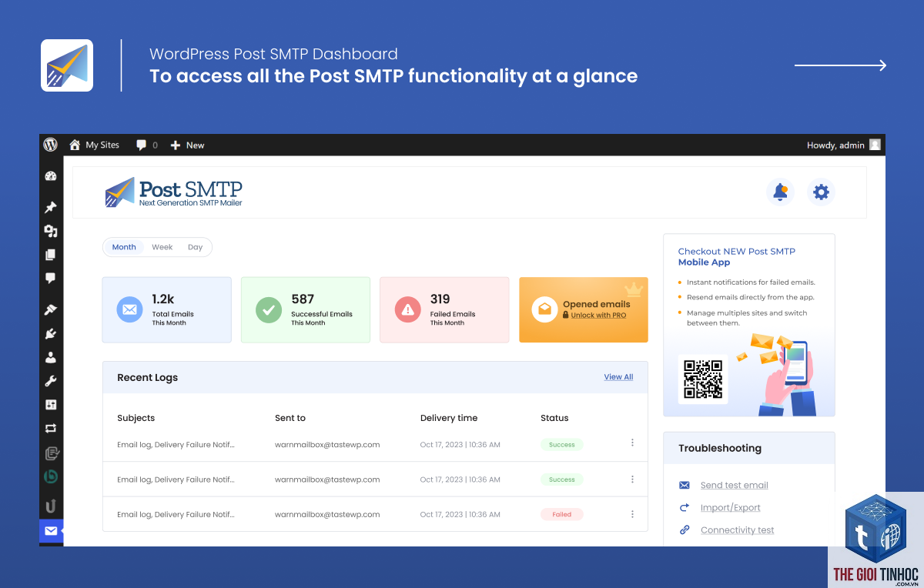Image resolution: width=924 pixels, height=588 pixels.
Task: Open Plugins via the plug icon
Action: 51,333
